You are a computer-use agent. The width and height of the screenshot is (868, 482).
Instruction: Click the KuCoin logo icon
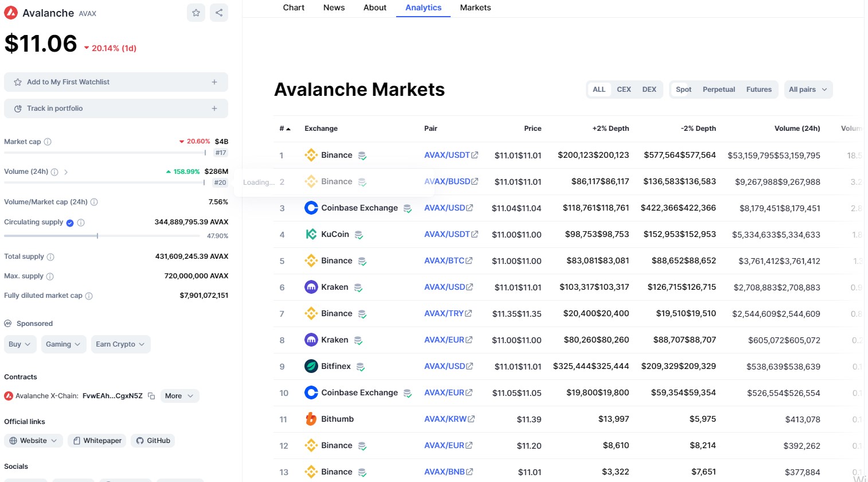click(x=311, y=234)
